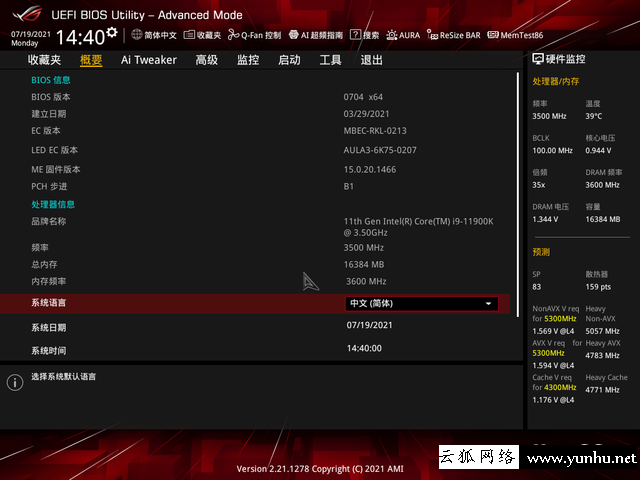
Task: Go to the 高级 tab
Action: 207,60
